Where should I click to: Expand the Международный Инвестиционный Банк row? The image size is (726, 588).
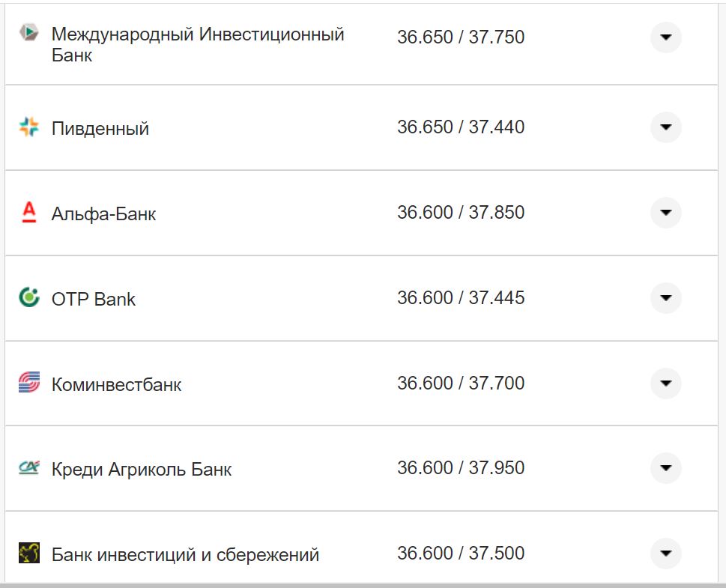click(665, 37)
